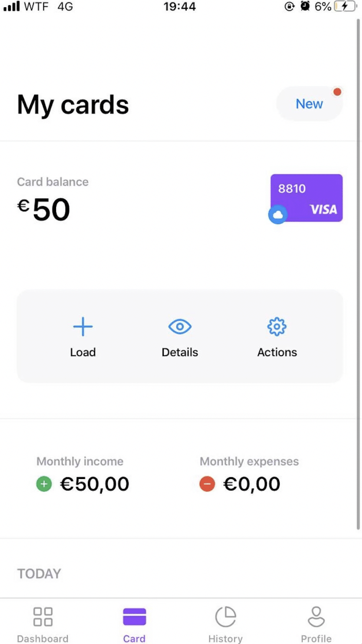Tap the plus Load icon
The height and width of the screenshot is (644, 362).
coord(83,326)
